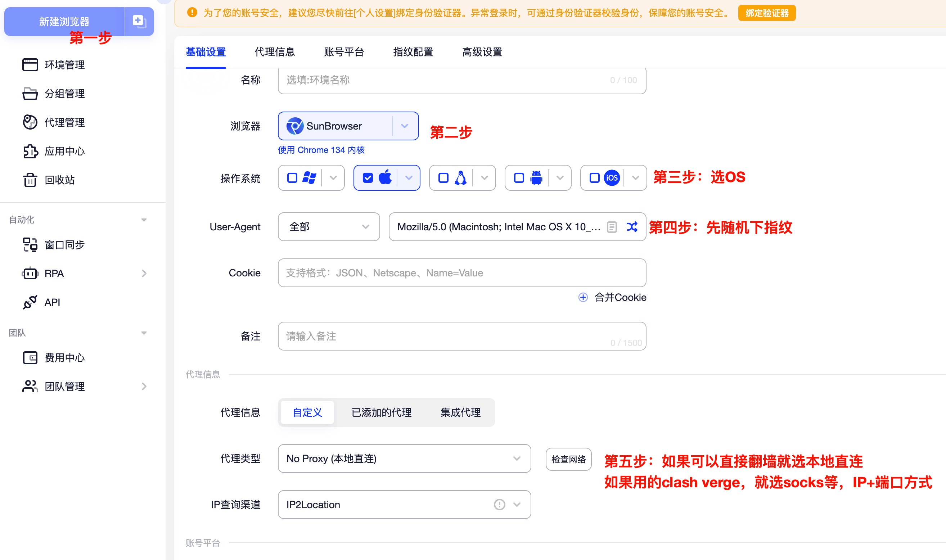Check the Linux operating system checkbox
Viewport: 946px width, 560px height.
click(x=443, y=178)
